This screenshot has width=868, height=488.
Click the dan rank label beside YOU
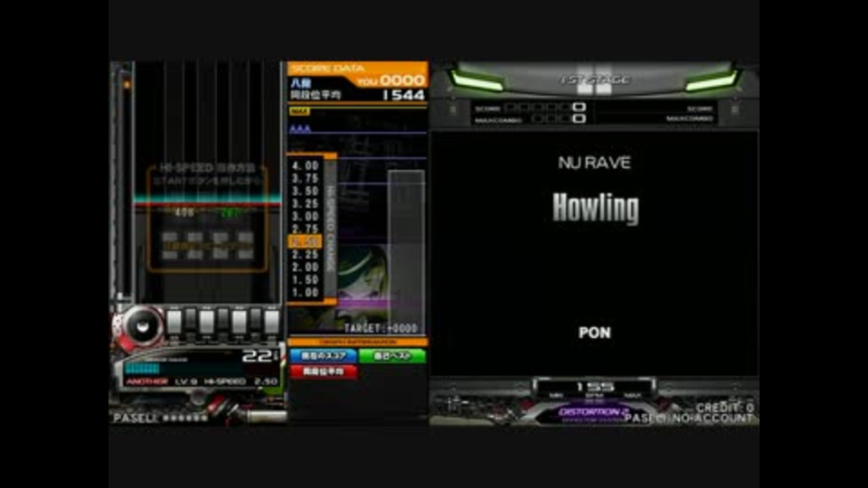coord(300,83)
